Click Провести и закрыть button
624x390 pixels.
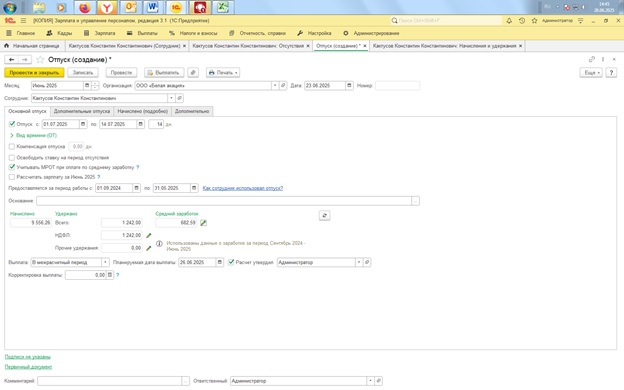[x=34, y=73]
